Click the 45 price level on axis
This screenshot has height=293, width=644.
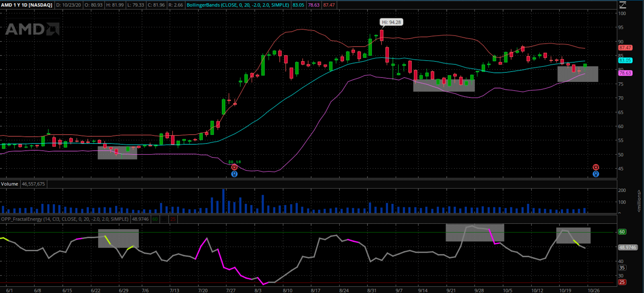click(x=621, y=168)
